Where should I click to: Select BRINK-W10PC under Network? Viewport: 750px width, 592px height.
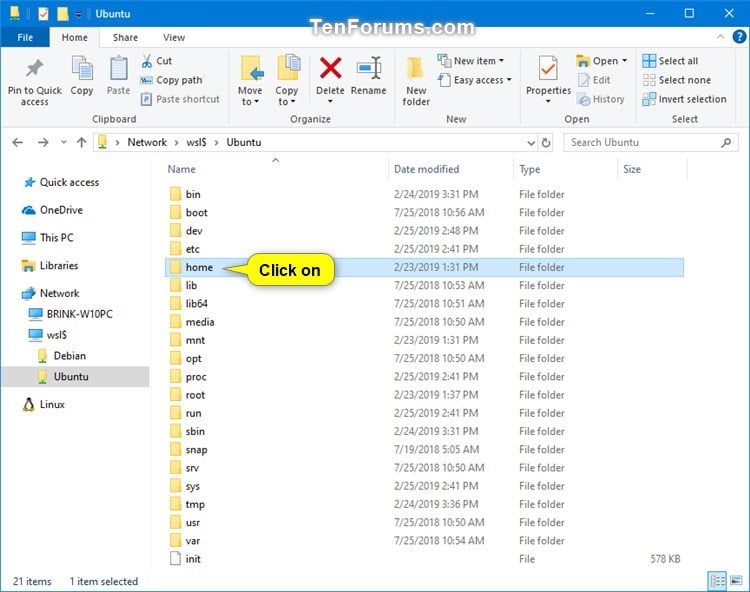[70, 314]
